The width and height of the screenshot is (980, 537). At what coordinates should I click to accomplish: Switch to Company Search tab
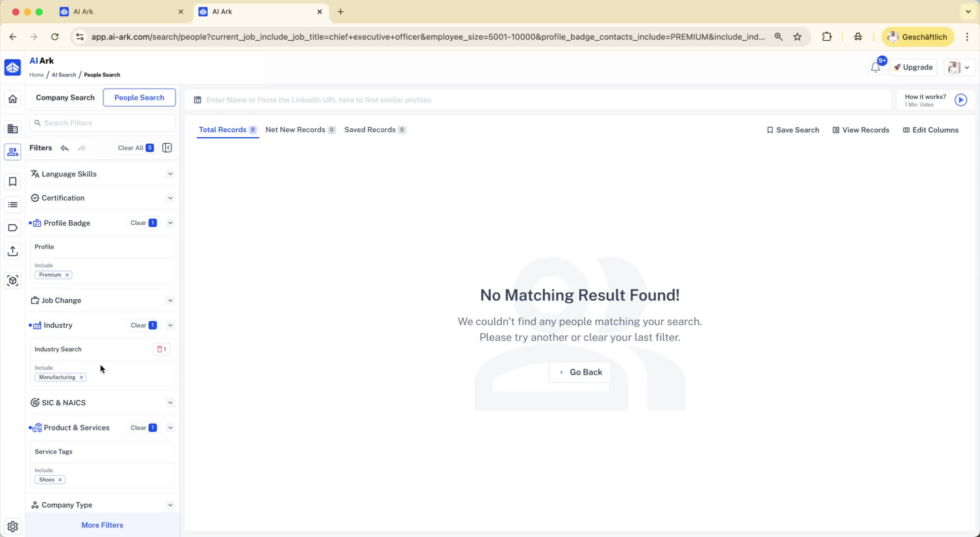65,97
